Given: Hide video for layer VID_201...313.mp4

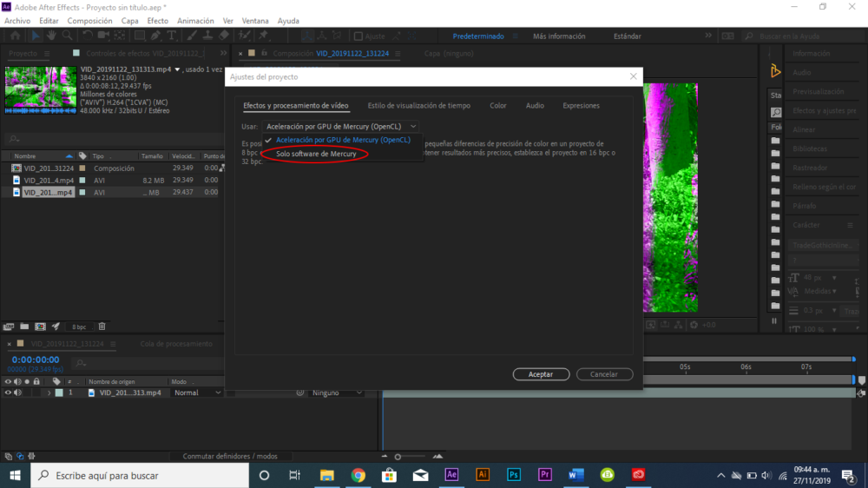Looking at the screenshot, I should point(9,393).
